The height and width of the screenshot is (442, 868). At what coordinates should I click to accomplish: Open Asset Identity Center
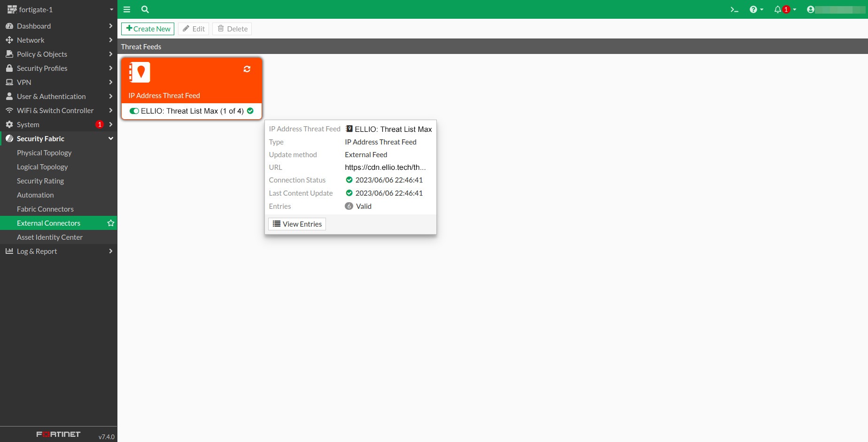click(x=50, y=237)
